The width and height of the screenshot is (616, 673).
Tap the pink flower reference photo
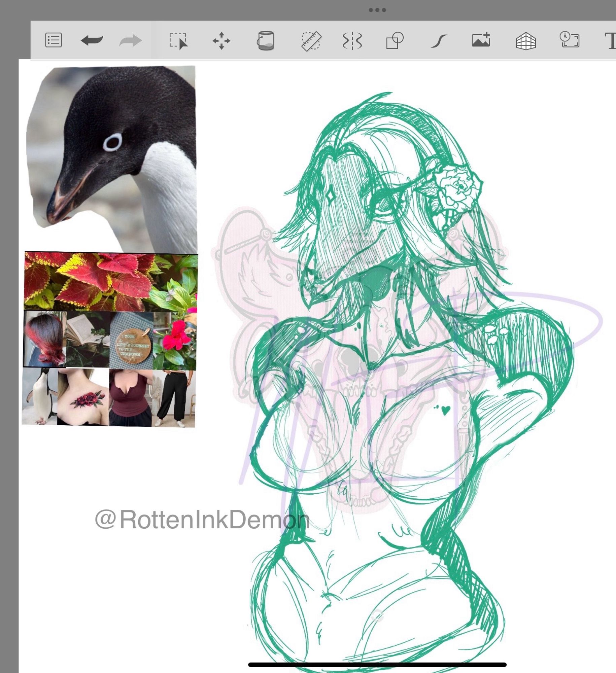pos(175,341)
